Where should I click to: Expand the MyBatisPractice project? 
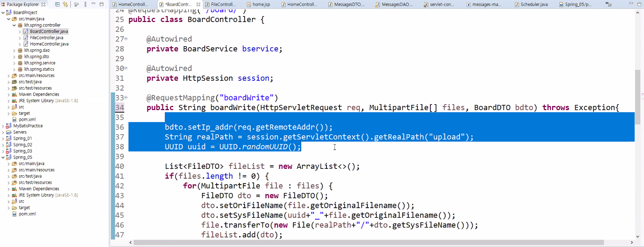coord(3,126)
